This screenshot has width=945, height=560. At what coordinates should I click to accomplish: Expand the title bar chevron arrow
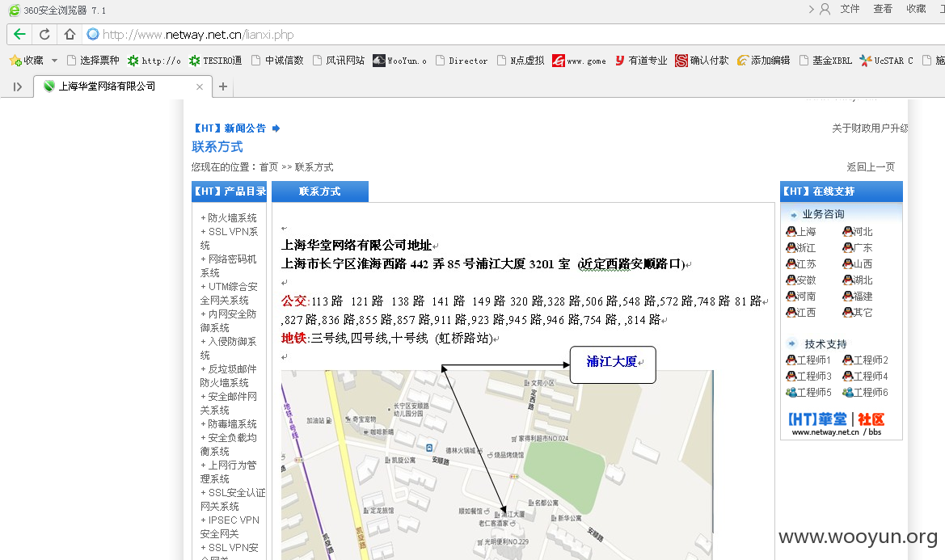tap(811, 9)
